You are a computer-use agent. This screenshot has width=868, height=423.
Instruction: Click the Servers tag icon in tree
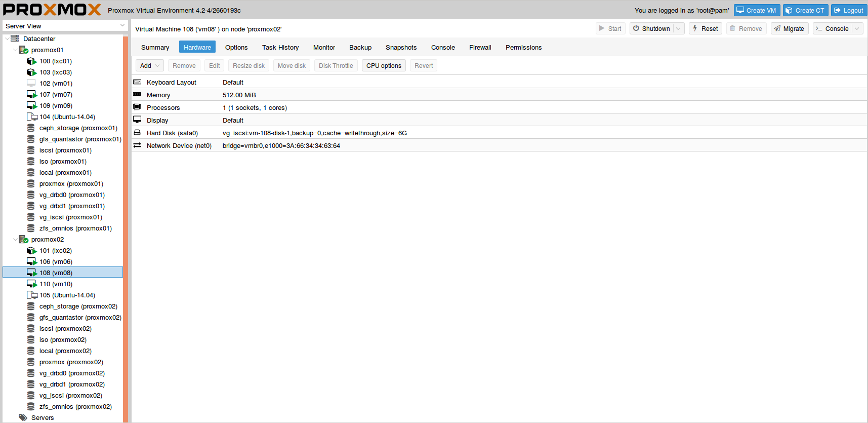(23, 418)
